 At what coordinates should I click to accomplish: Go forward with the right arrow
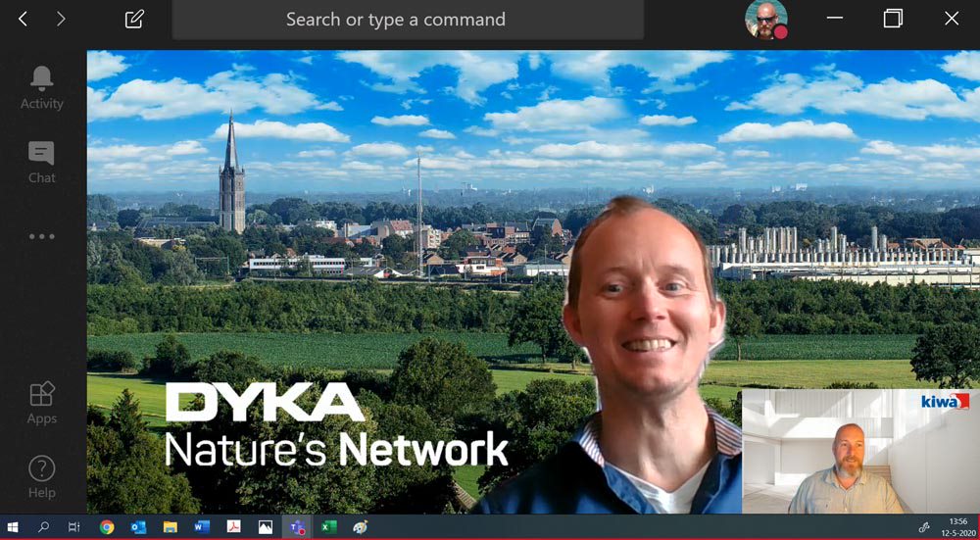tap(61, 19)
